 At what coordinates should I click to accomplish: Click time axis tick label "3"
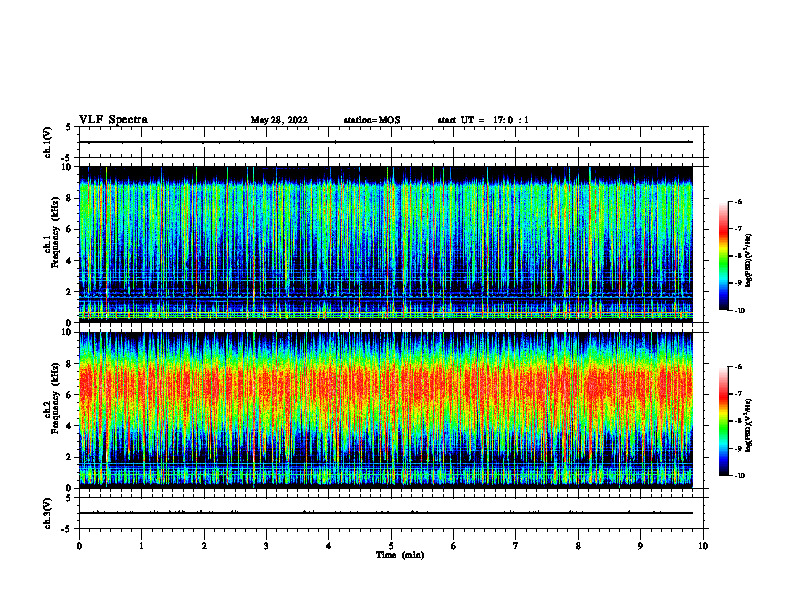[266, 546]
